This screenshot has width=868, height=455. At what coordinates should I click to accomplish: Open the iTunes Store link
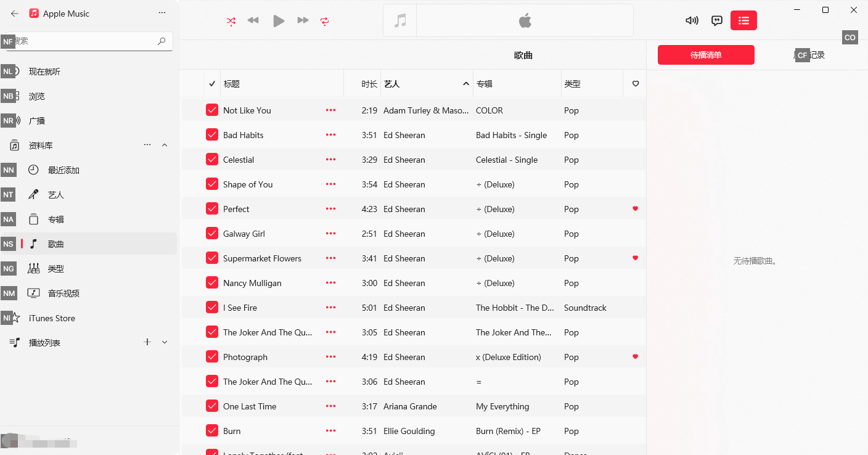pos(52,318)
